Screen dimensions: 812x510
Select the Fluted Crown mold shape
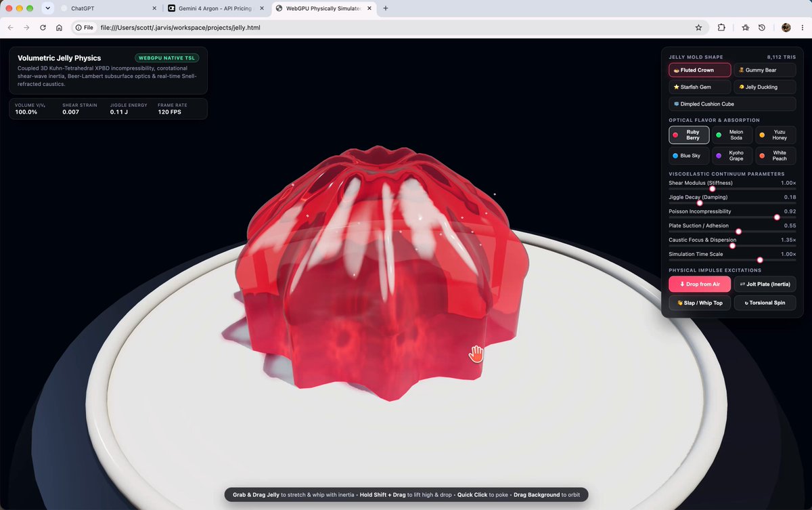[x=700, y=70]
